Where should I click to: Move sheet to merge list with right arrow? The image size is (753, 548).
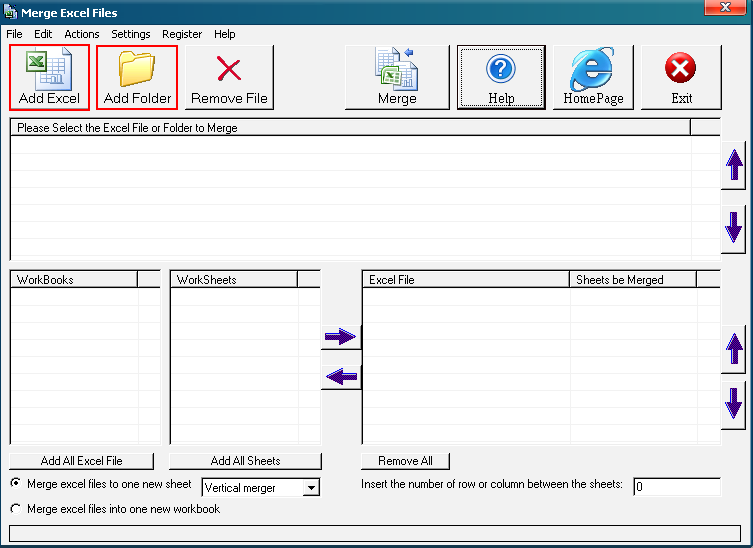point(341,337)
